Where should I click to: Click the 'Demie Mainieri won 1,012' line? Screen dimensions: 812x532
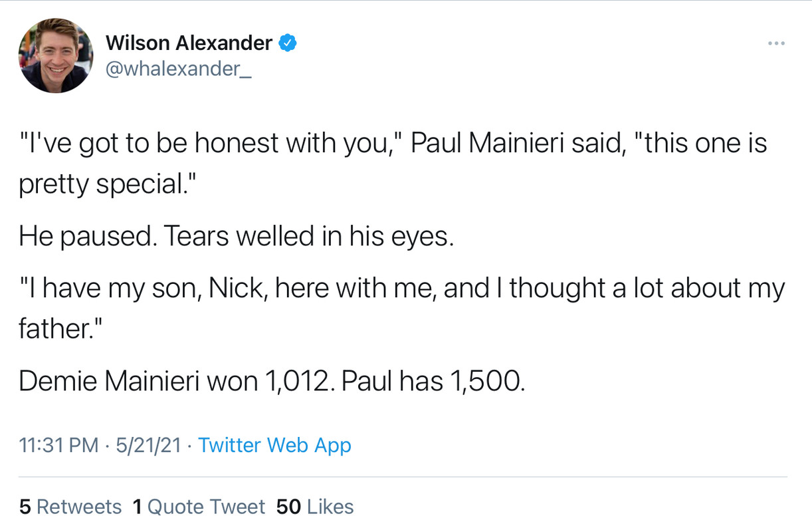coord(272,380)
